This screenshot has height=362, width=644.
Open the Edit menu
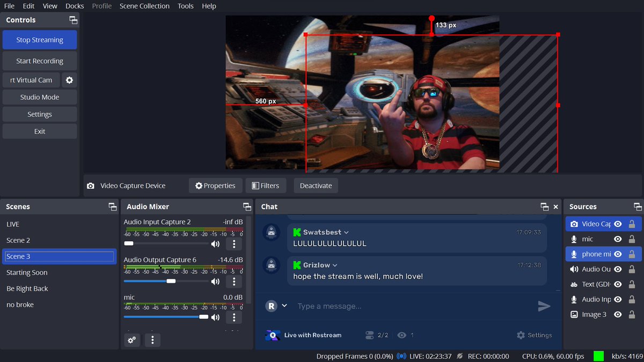click(x=28, y=6)
